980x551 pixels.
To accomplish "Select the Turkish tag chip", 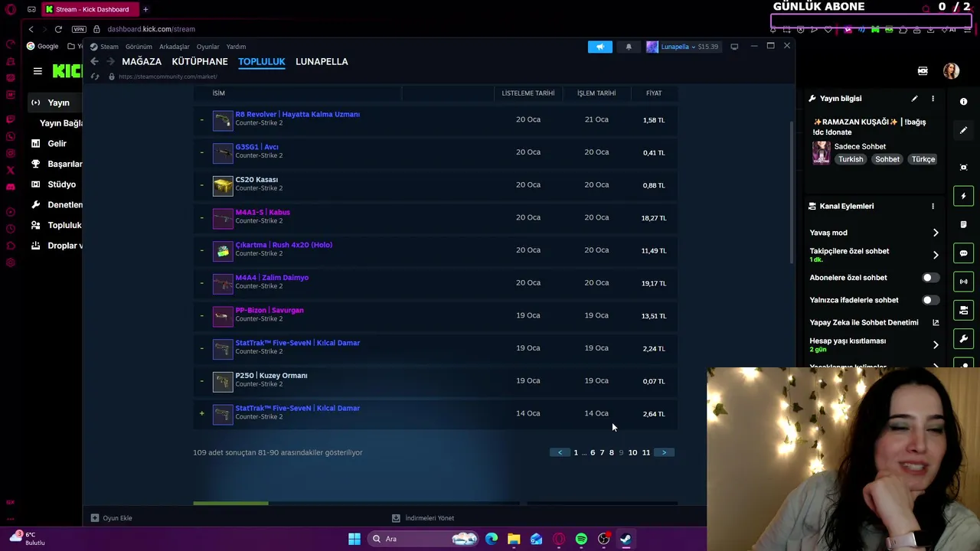I will pos(850,159).
